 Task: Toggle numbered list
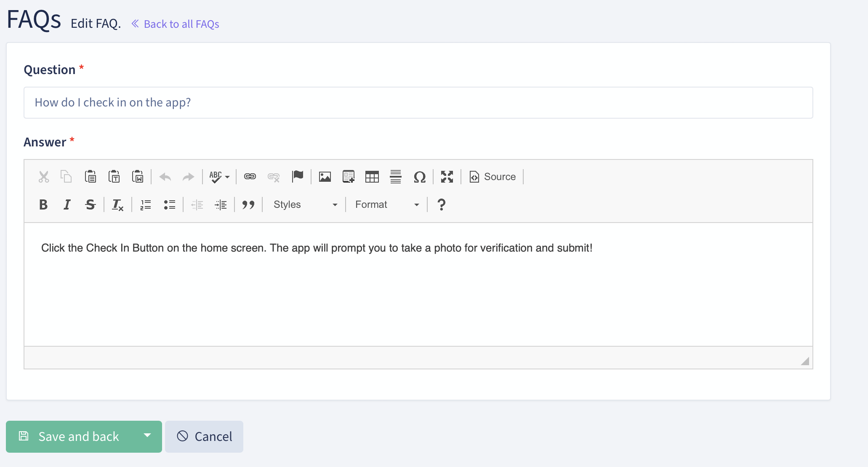[146, 204]
